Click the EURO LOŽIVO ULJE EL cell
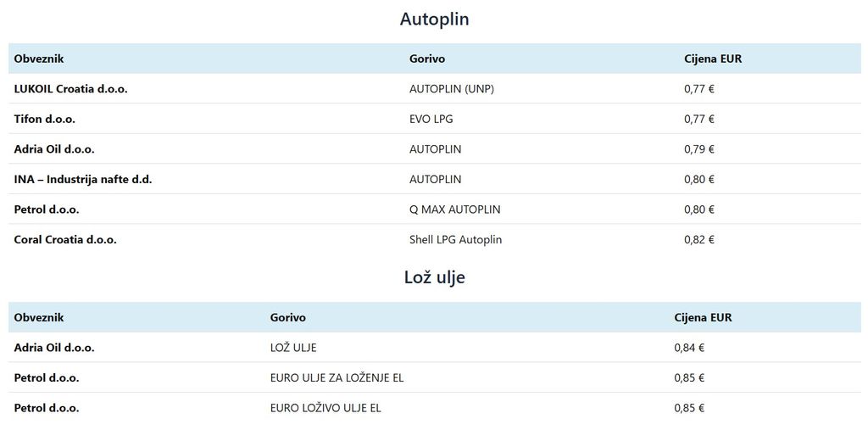This screenshot has width=868, height=430. click(x=326, y=408)
